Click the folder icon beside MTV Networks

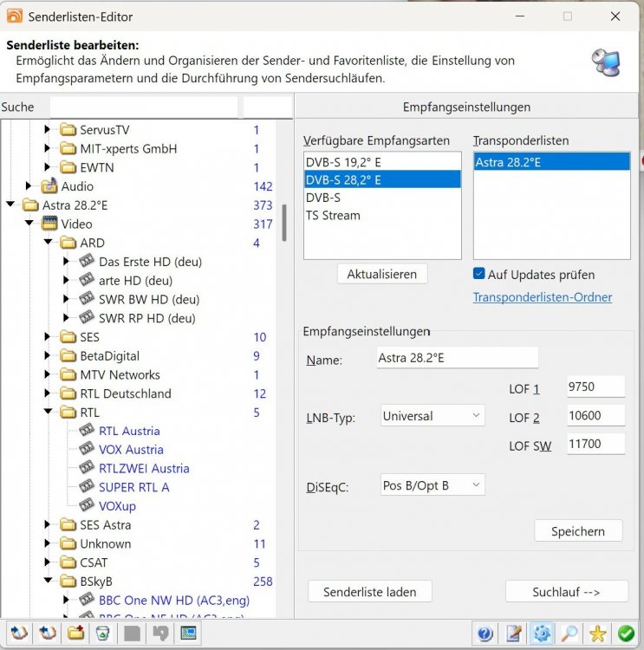[x=68, y=374]
